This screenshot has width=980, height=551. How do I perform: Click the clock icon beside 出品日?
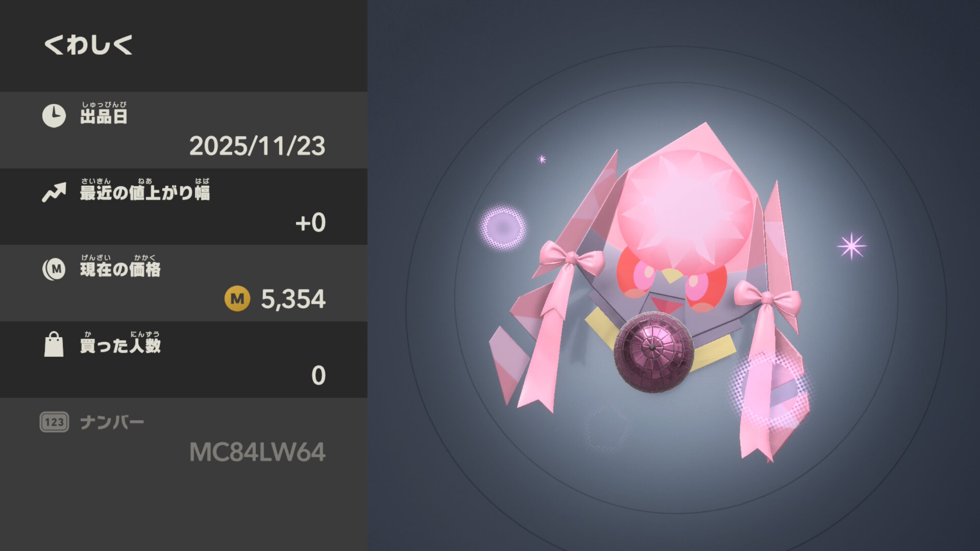click(54, 116)
